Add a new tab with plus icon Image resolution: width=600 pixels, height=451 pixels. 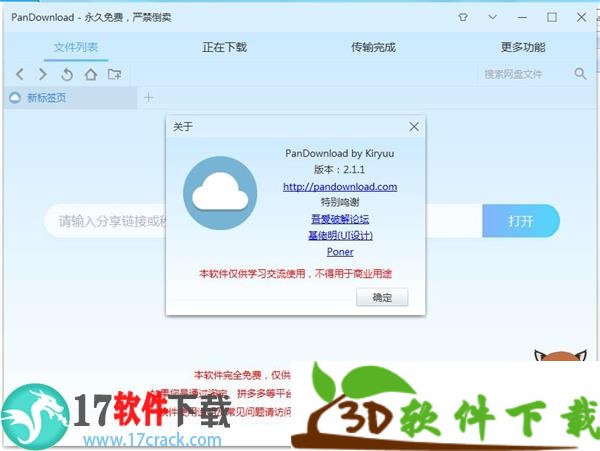pos(148,98)
